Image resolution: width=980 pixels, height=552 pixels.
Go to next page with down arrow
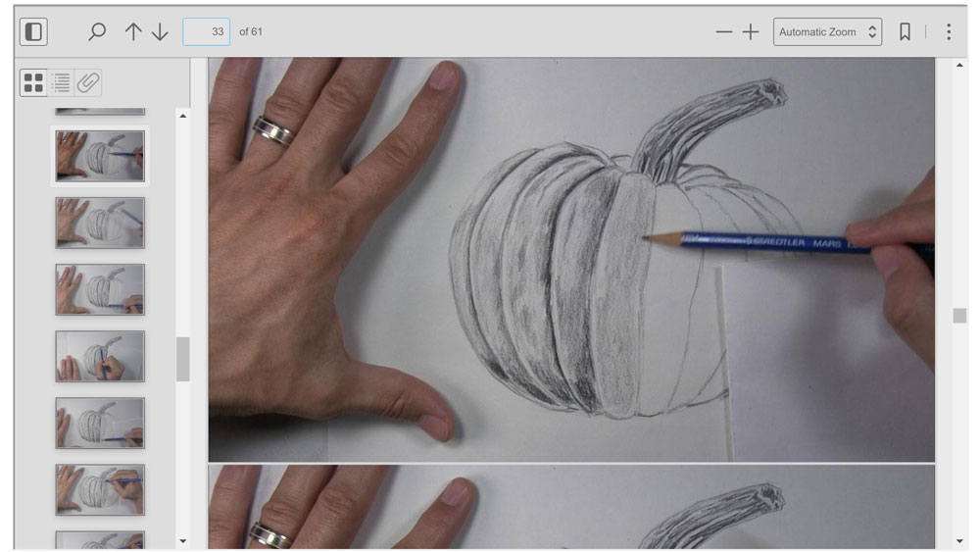pos(160,32)
